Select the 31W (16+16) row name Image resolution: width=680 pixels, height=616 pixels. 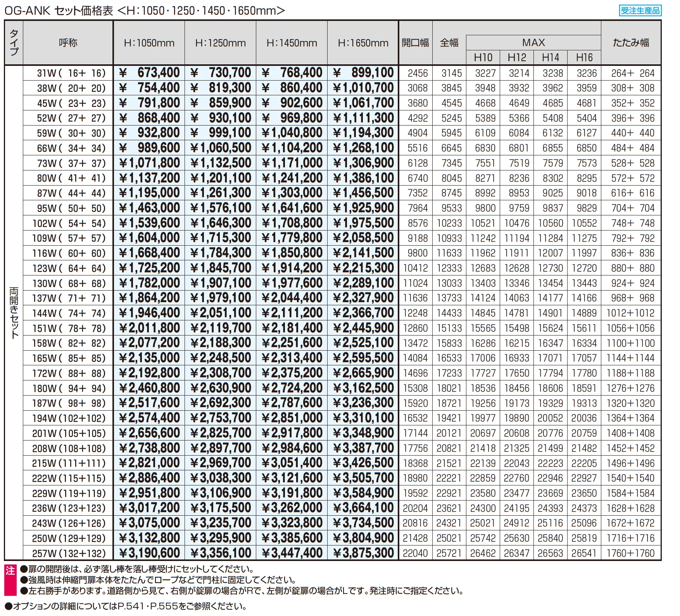[x=71, y=73]
